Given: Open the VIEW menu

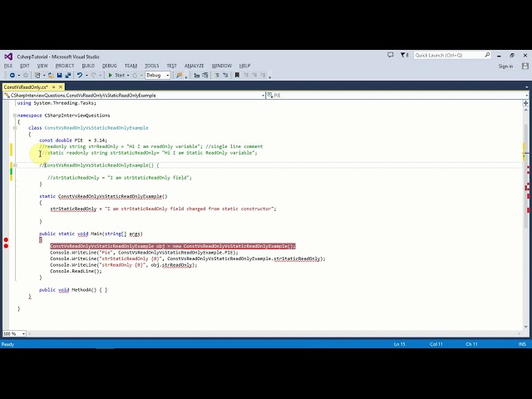Looking at the screenshot, I should coord(42,66).
